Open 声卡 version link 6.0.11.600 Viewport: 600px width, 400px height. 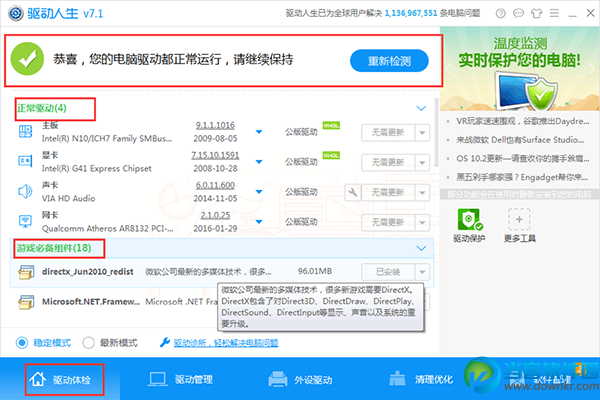pos(215,185)
